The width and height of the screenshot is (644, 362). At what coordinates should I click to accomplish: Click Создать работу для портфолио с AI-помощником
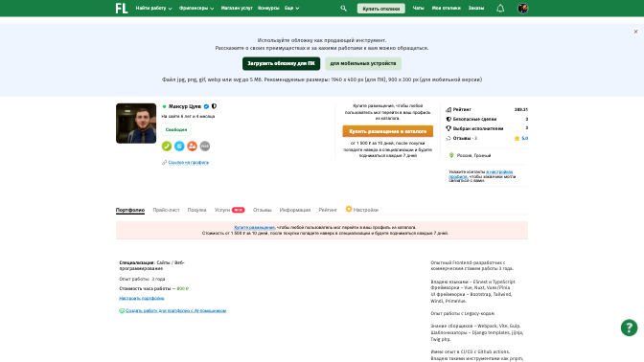point(175,310)
